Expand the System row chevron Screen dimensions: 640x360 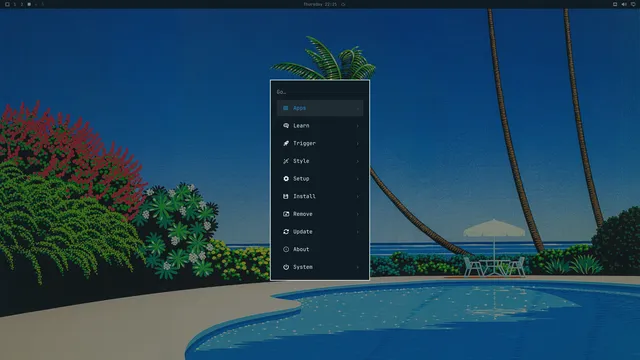(x=358, y=267)
